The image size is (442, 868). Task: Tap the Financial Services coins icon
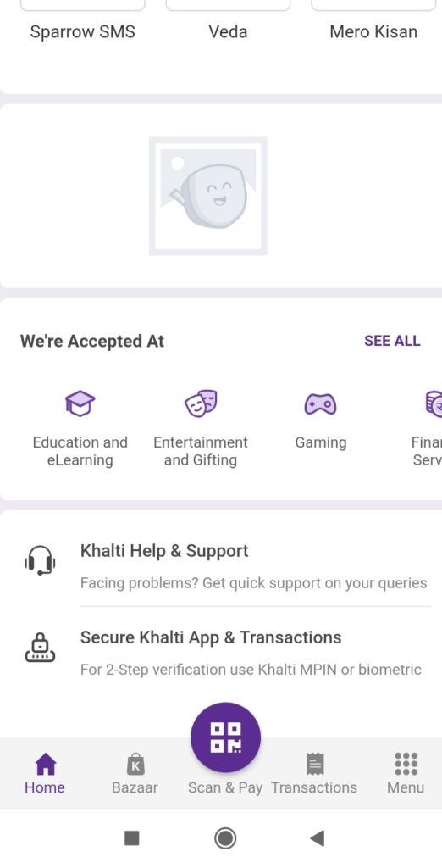[x=434, y=403]
